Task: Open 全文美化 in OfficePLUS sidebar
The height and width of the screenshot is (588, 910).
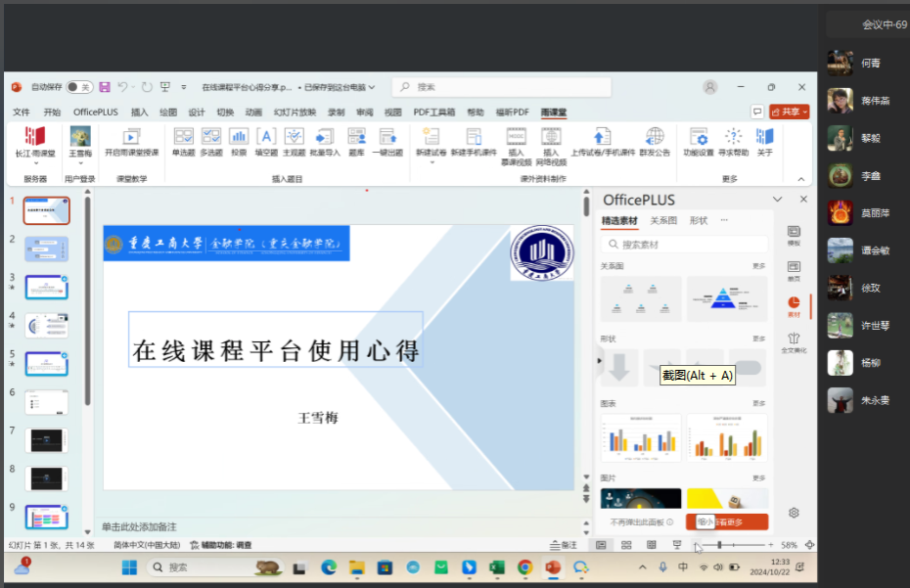Action: [x=793, y=342]
